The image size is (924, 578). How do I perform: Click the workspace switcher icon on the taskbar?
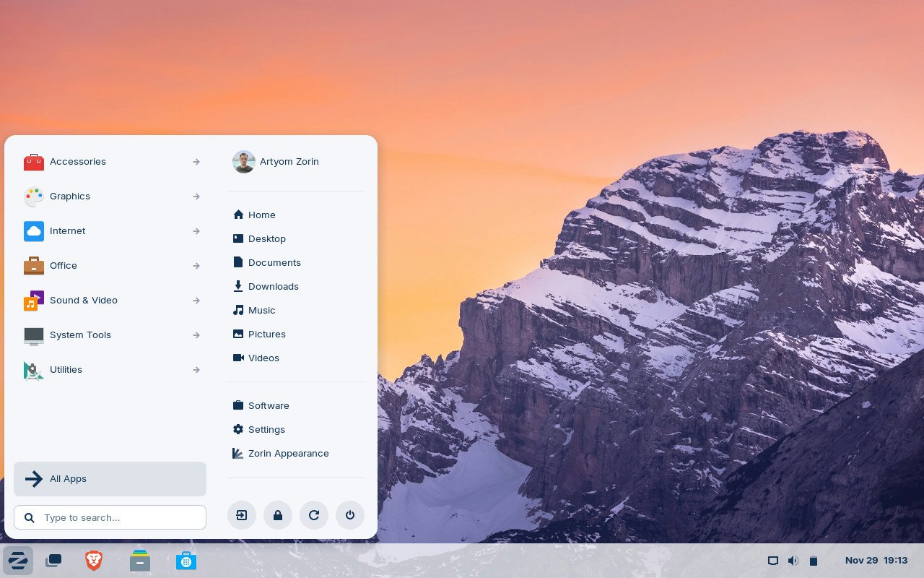[x=53, y=561]
